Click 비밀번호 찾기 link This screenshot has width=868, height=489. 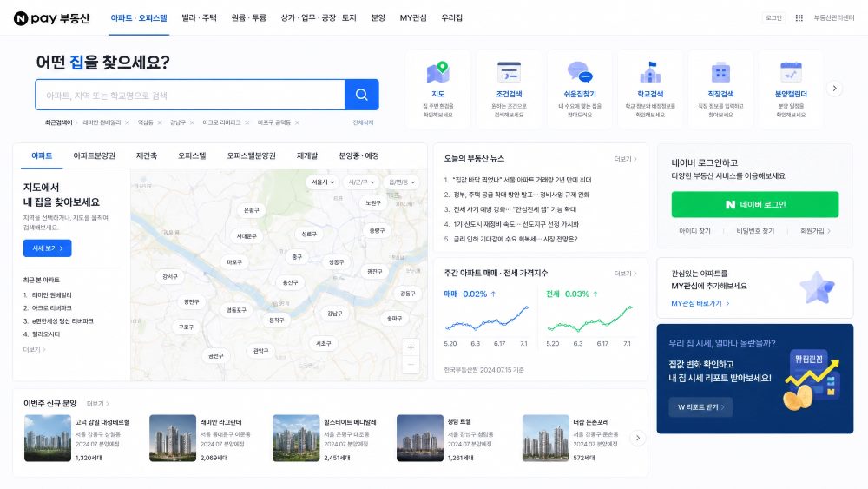point(755,231)
